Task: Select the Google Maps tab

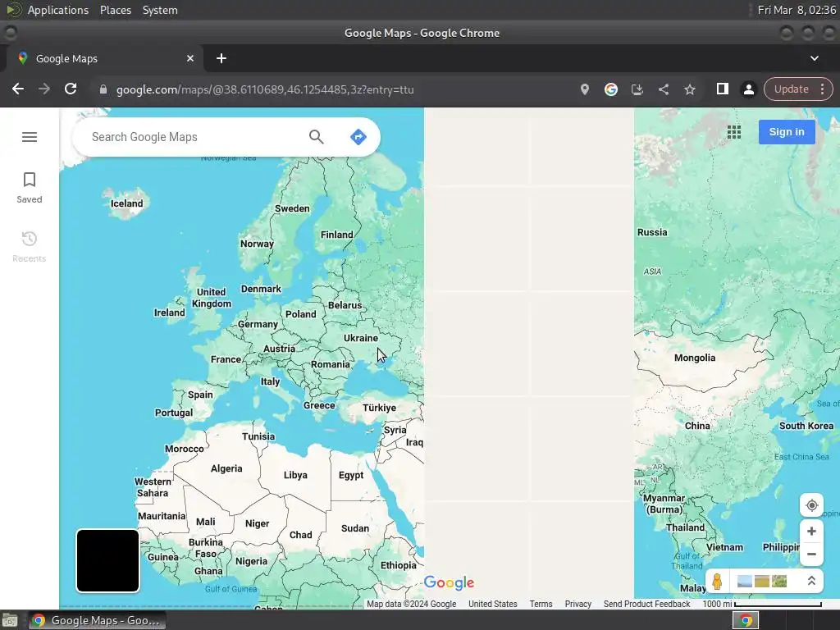Action: 104,58
